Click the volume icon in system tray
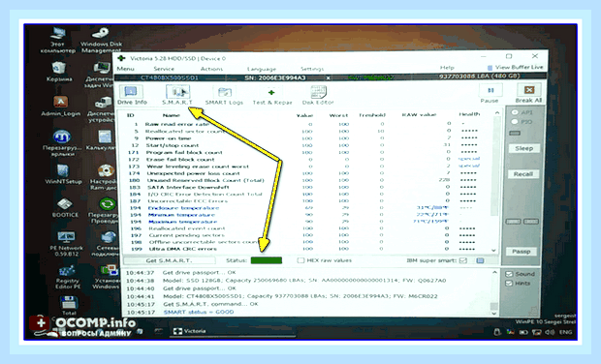Viewport: 601px width, 364px height. [x=550, y=332]
